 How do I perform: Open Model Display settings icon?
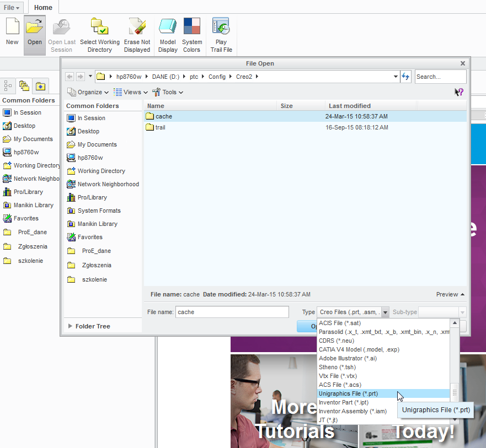(x=168, y=26)
